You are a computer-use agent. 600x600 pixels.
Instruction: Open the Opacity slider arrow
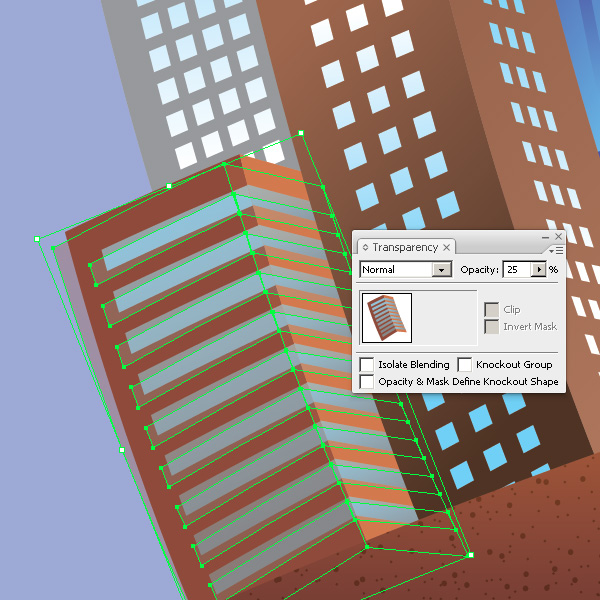click(x=539, y=270)
